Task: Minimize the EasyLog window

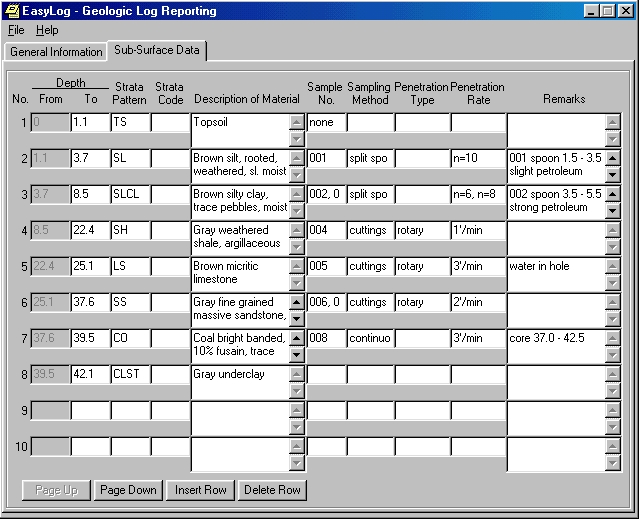Action: coord(591,11)
